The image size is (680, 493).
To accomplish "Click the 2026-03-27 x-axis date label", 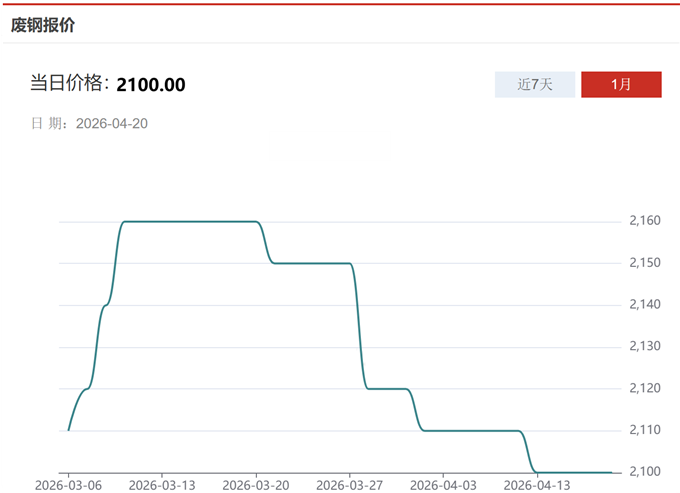I will (350, 484).
